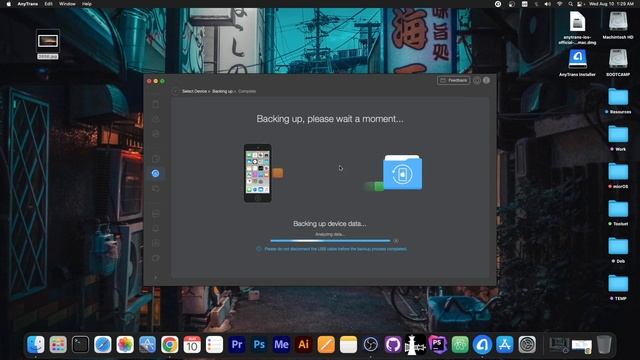
Task: Open Spotlight search in menu bar
Action: pyautogui.click(x=570, y=4)
